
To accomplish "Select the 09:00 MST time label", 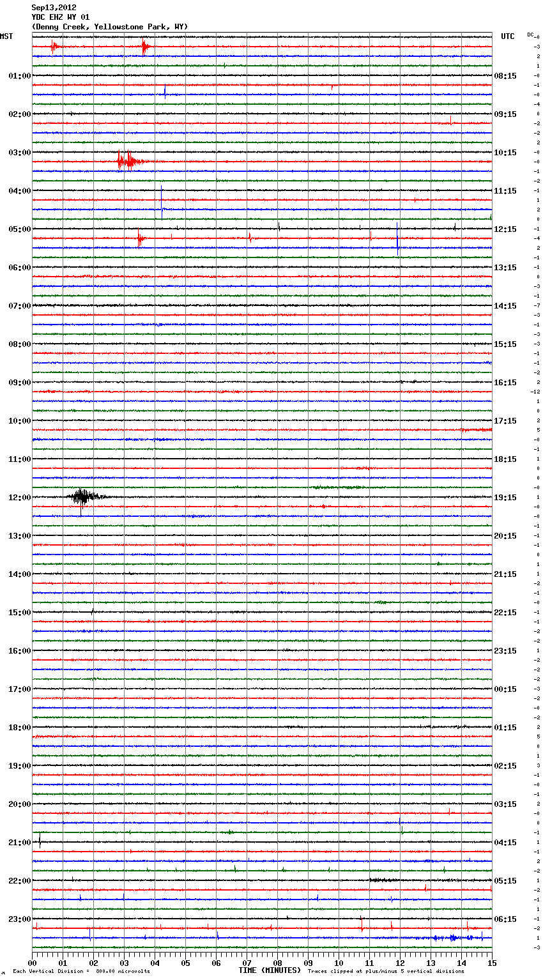I will point(20,383).
